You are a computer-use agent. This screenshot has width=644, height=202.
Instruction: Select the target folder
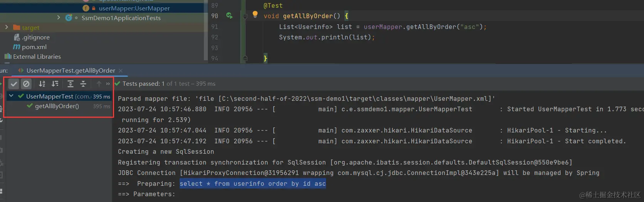(x=30, y=28)
